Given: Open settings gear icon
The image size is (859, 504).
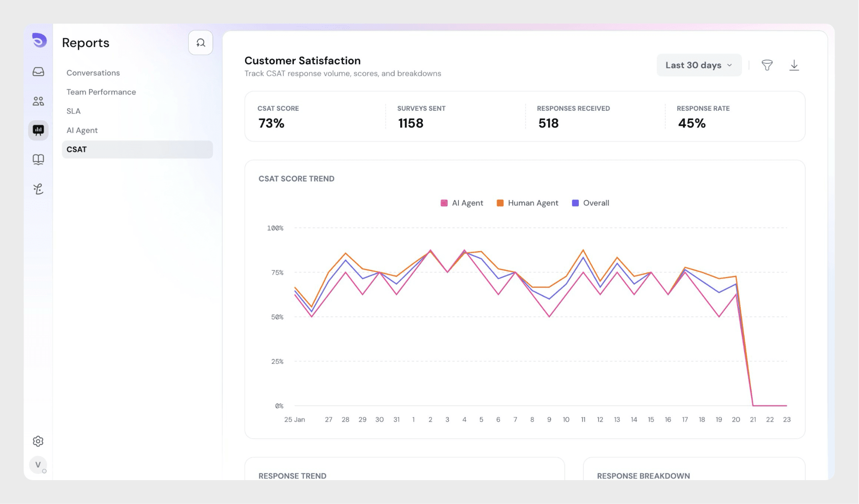Looking at the screenshot, I should pyautogui.click(x=38, y=441).
